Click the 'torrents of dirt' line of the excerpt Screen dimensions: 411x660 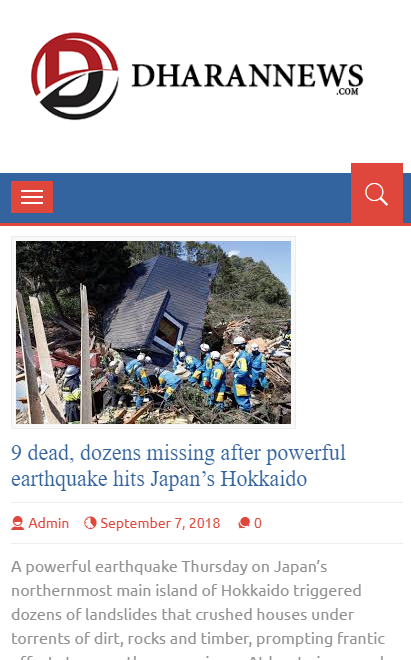coord(198,639)
